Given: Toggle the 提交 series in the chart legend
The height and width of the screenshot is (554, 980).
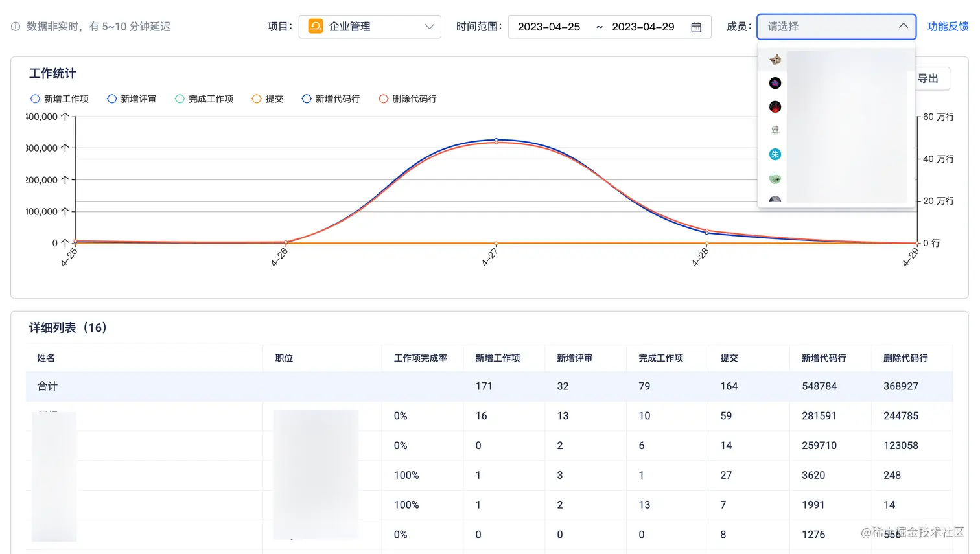Looking at the screenshot, I should (x=268, y=98).
